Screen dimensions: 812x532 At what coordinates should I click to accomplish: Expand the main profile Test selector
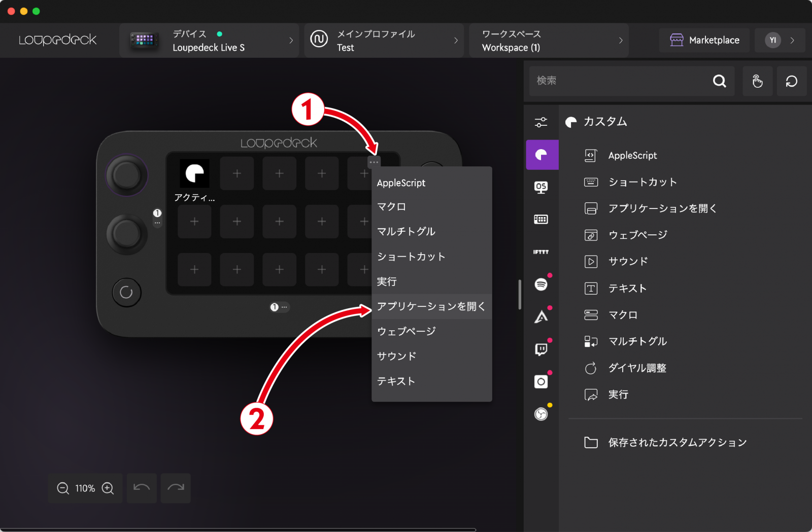384,40
